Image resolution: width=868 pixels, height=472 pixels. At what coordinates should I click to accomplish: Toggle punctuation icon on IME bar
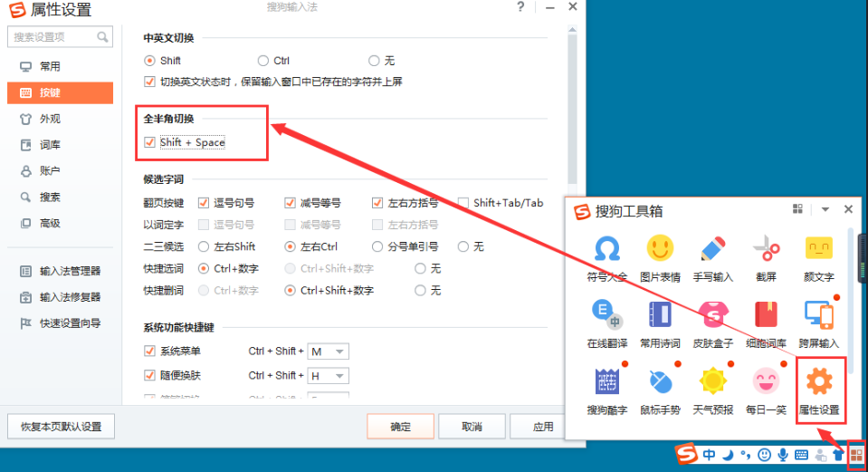coord(746,456)
